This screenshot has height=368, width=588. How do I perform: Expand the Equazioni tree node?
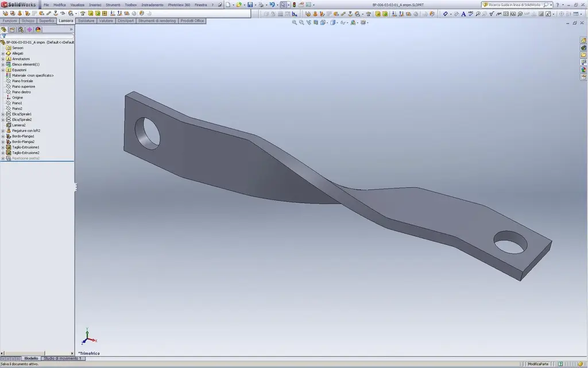[3, 70]
